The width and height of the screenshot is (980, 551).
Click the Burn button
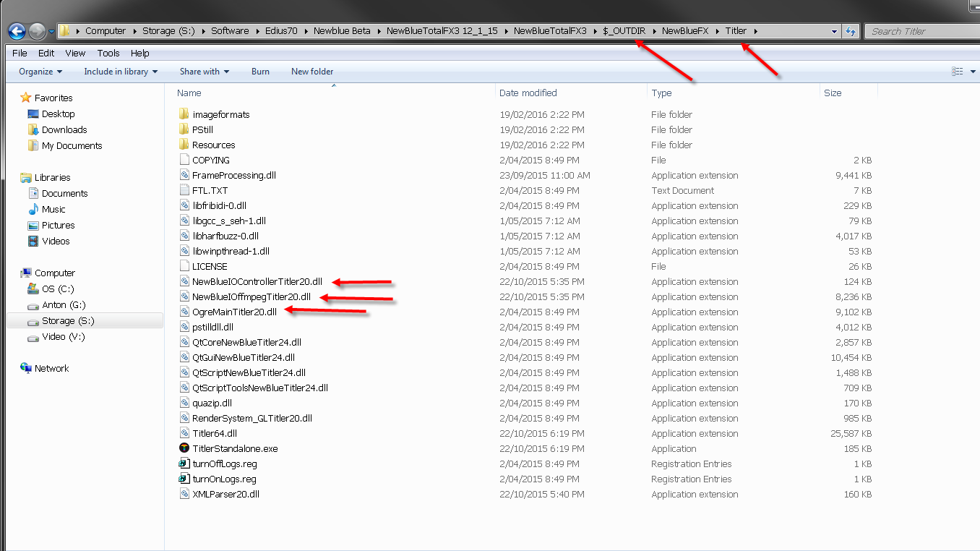(260, 72)
